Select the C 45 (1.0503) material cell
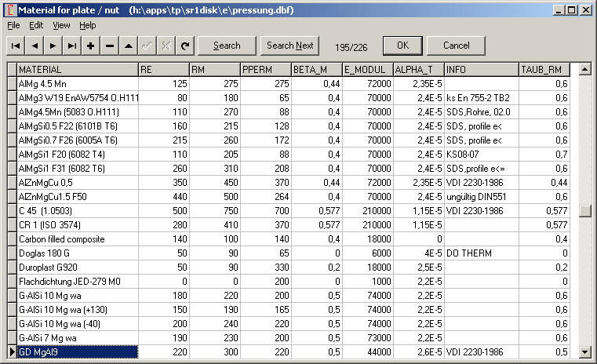597x364 pixels. tap(77, 210)
